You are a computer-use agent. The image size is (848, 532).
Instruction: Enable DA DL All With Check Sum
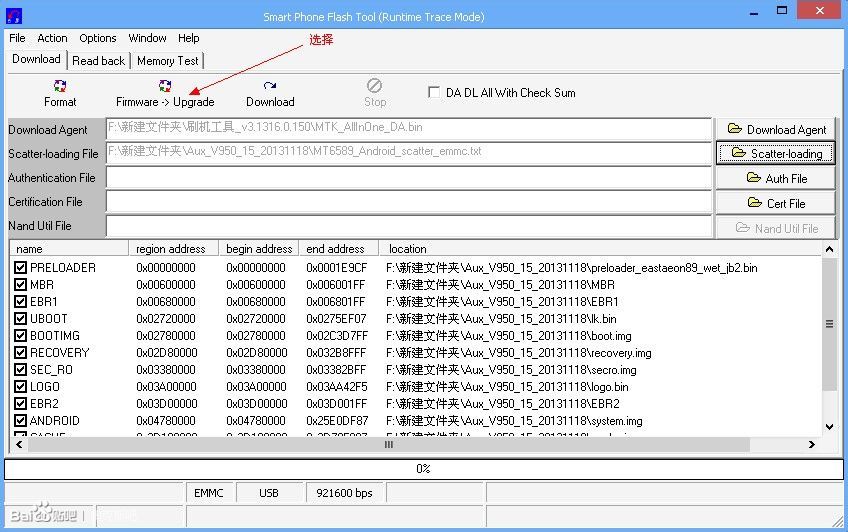434,92
